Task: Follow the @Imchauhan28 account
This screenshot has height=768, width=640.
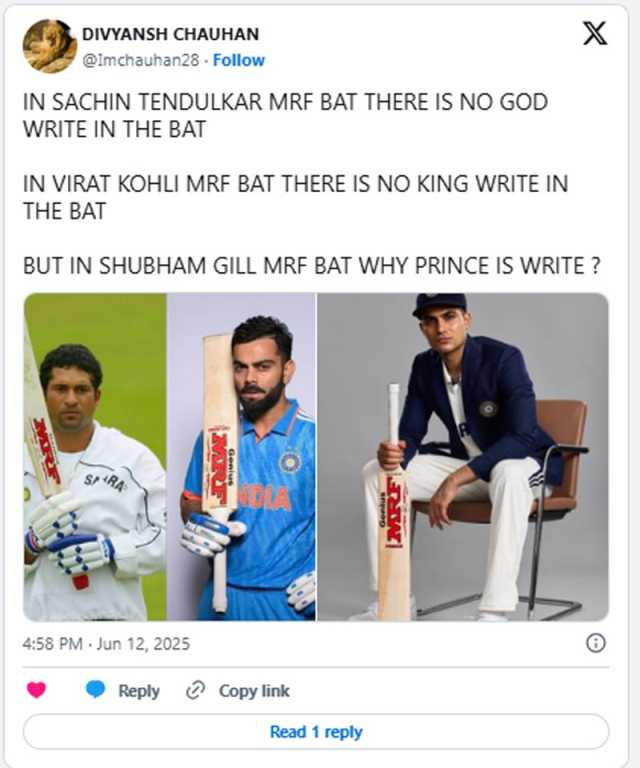Action: coord(239,60)
